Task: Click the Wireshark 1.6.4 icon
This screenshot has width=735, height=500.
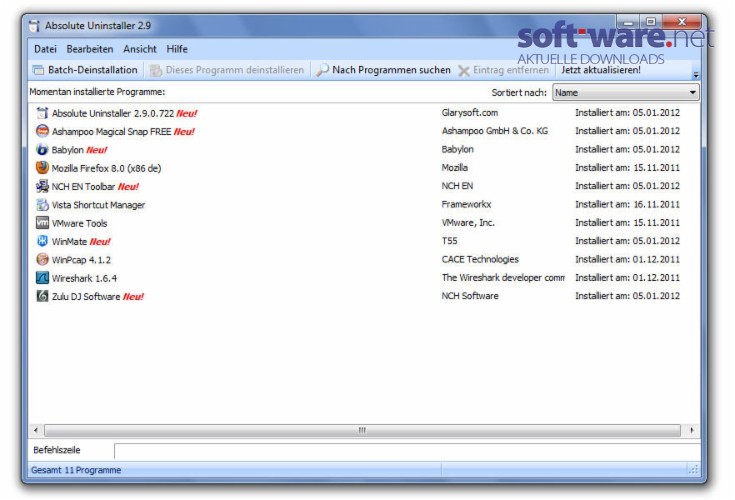Action: pyautogui.click(x=42, y=278)
